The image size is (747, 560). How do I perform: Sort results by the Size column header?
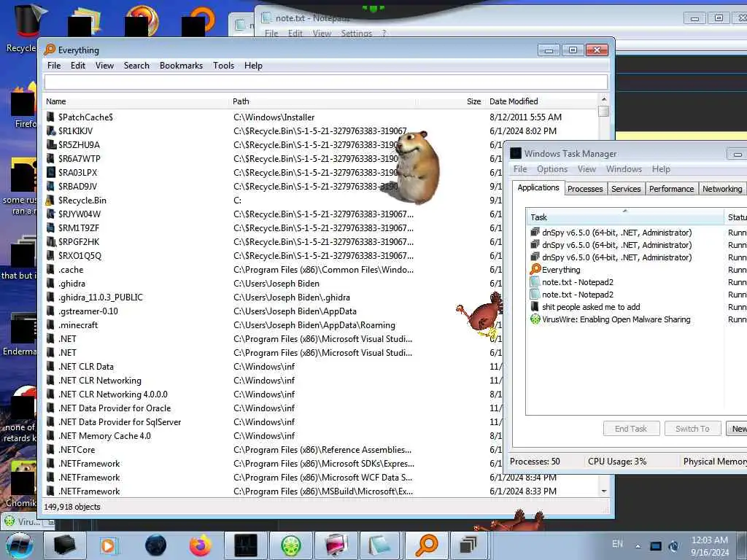451,101
